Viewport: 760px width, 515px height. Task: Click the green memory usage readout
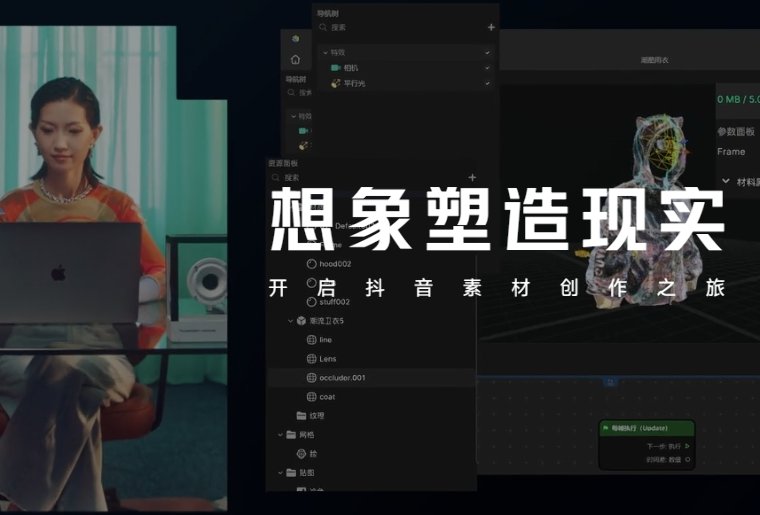(x=738, y=99)
